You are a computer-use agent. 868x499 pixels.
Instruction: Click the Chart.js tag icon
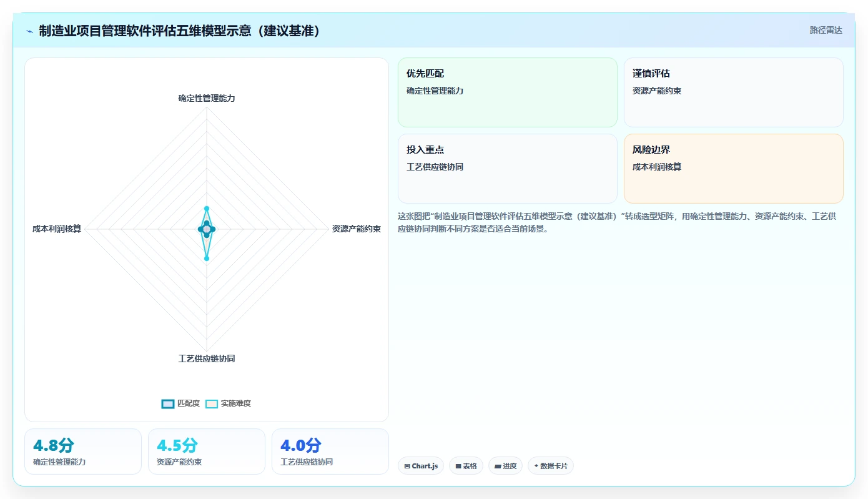(407, 466)
